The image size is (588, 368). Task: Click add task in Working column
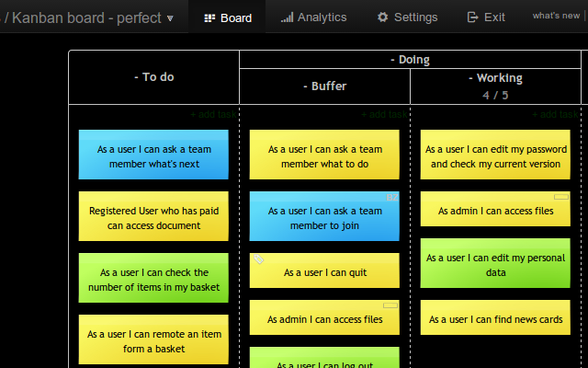(555, 114)
